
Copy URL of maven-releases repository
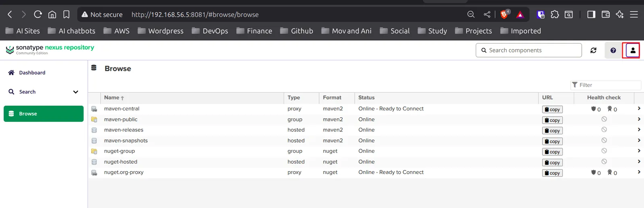(552, 131)
